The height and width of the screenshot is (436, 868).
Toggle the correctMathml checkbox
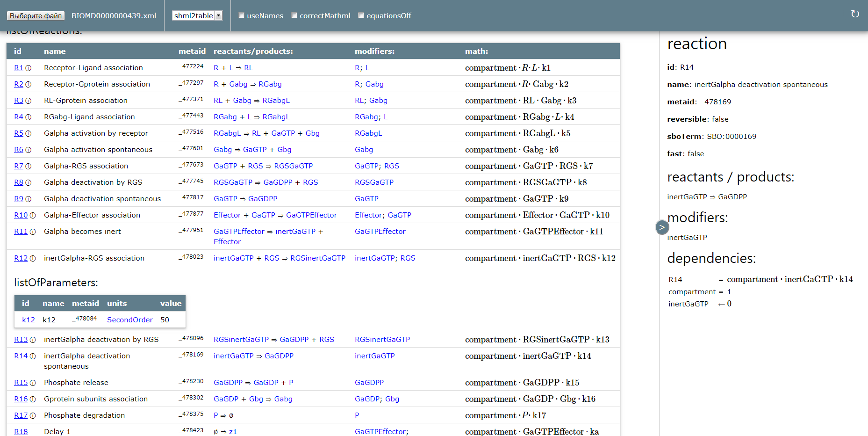[x=294, y=15]
